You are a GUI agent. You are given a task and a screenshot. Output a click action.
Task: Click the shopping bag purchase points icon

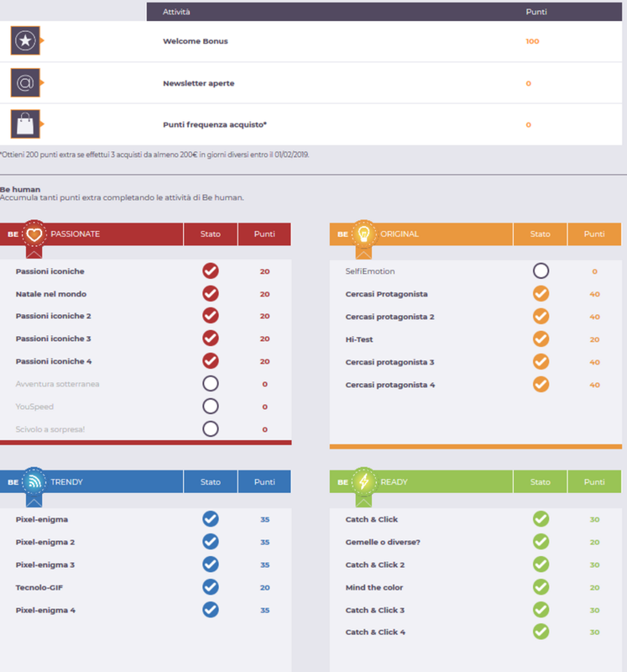point(25,124)
